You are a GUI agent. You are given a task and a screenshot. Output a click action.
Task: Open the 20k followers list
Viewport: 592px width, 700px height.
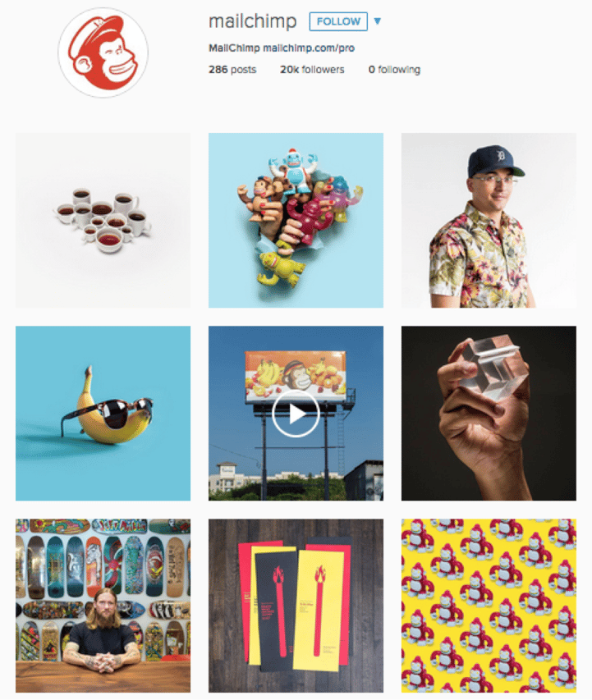[312, 70]
